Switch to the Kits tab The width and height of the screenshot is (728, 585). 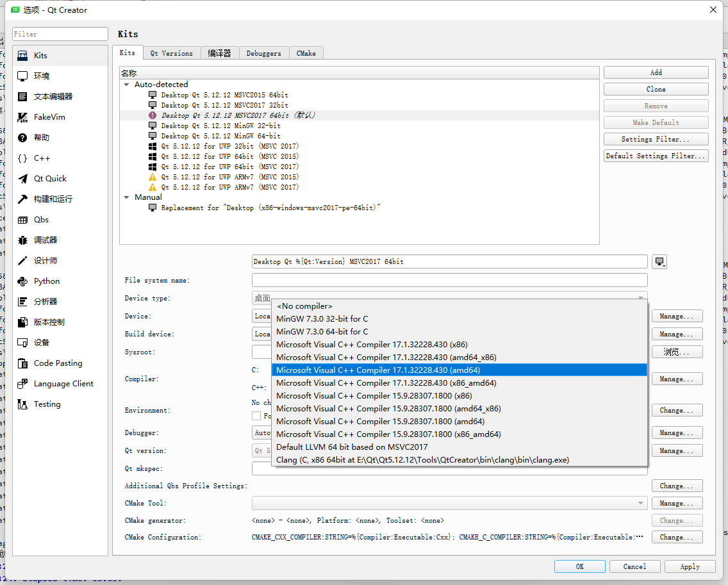click(x=128, y=53)
